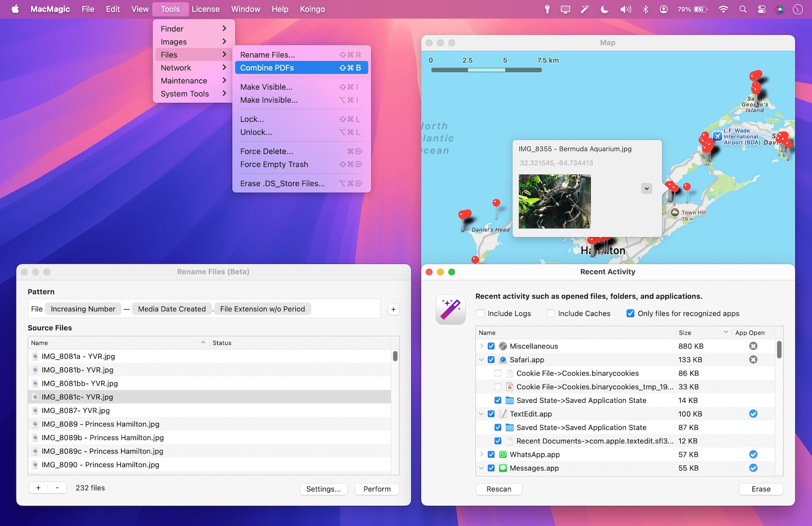
Task: Click the Bluetooth menu bar icon
Action: tap(645, 9)
